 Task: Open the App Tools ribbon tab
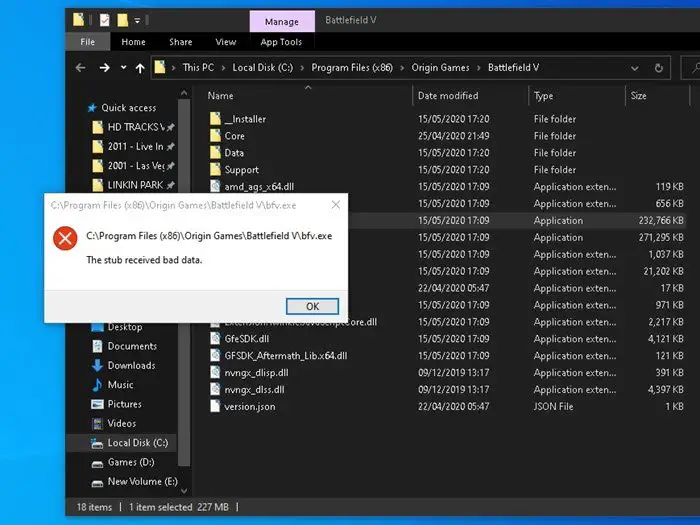[281, 42]
